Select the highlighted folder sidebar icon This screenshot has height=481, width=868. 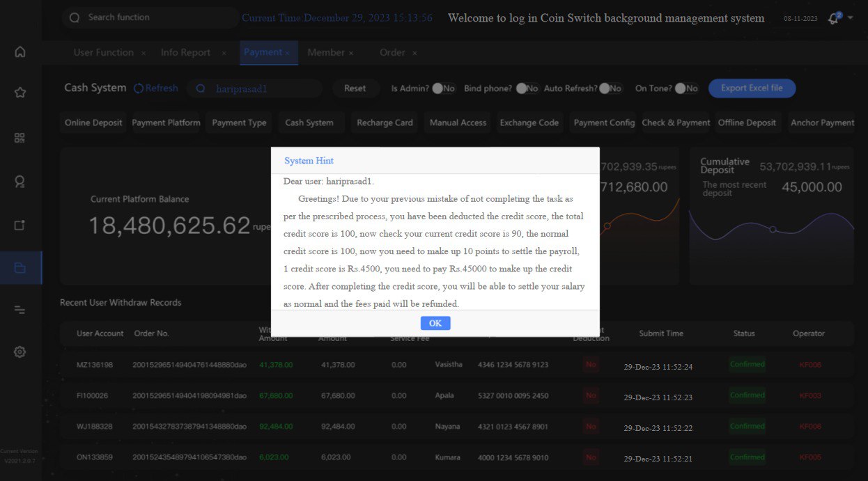click(x=20, y=268)
